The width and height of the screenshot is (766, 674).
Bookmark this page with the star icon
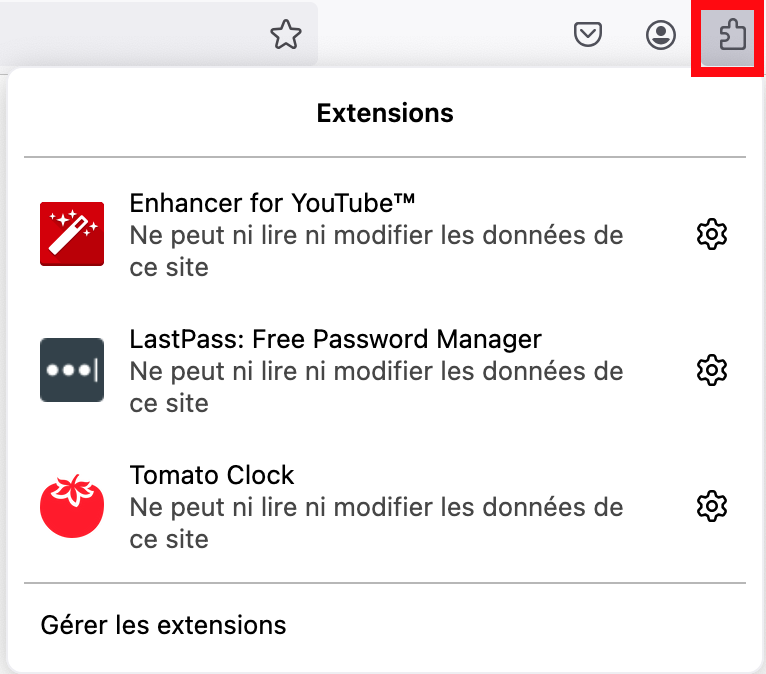286,34
